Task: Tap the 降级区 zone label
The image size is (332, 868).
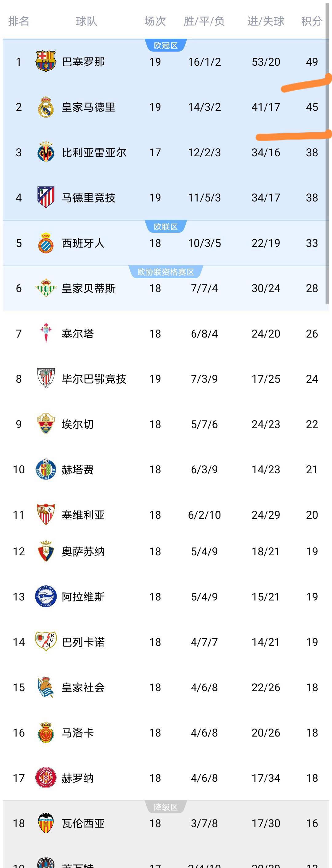Action: [166, 807]
